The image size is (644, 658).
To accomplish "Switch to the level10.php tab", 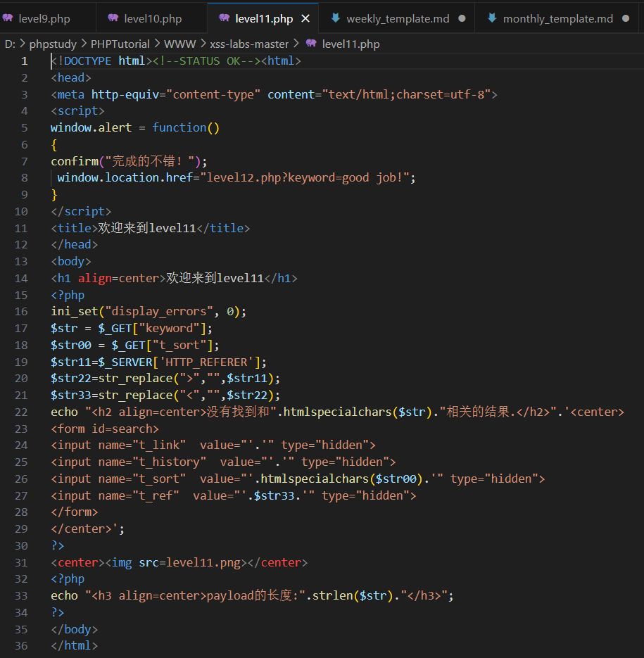I will tap(153, 19).
